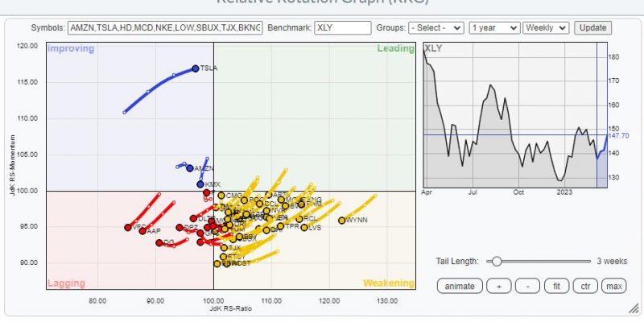Select the AAP data point
This screenshot has height=322, width=644.
pos(142,231)
